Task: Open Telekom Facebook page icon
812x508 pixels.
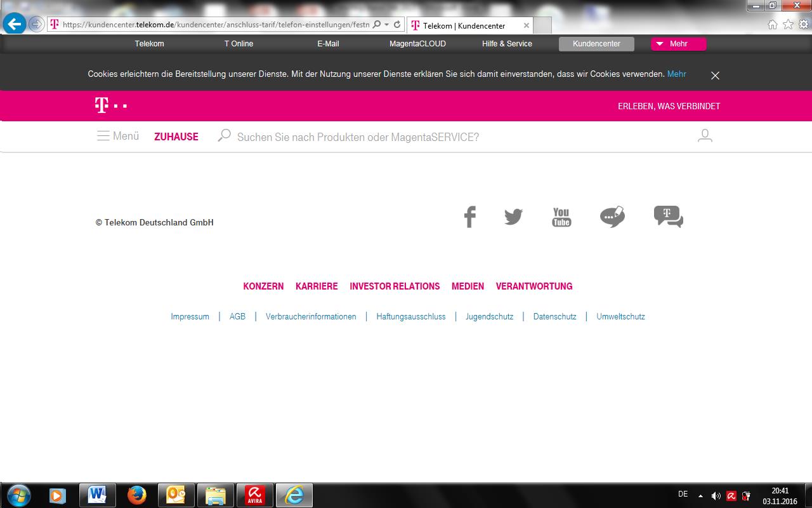Action: (x=469, y=217)
